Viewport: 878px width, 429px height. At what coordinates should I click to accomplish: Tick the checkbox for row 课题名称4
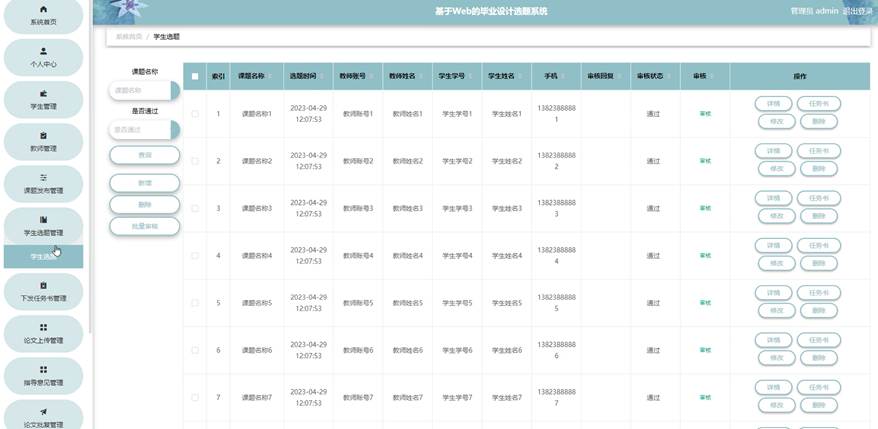pyautogui.click(x=195, y=255)
